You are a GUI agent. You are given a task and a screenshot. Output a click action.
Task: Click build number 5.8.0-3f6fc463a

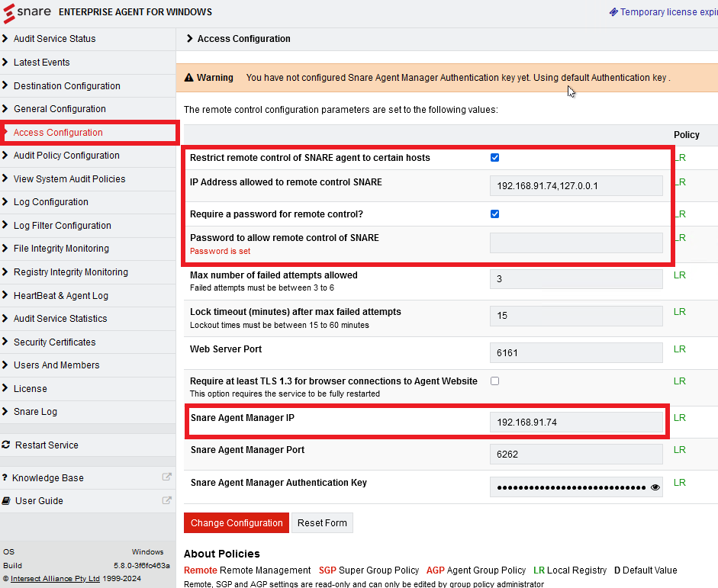tap(142, 566)
